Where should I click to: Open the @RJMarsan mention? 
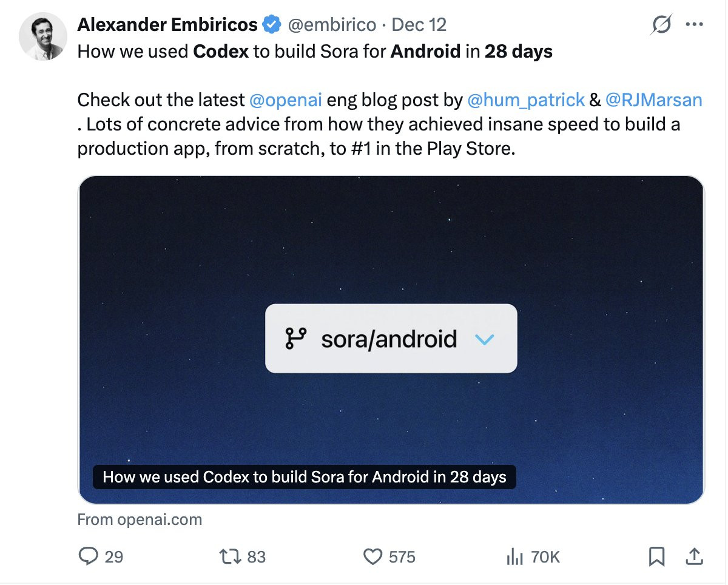[653, 100]
